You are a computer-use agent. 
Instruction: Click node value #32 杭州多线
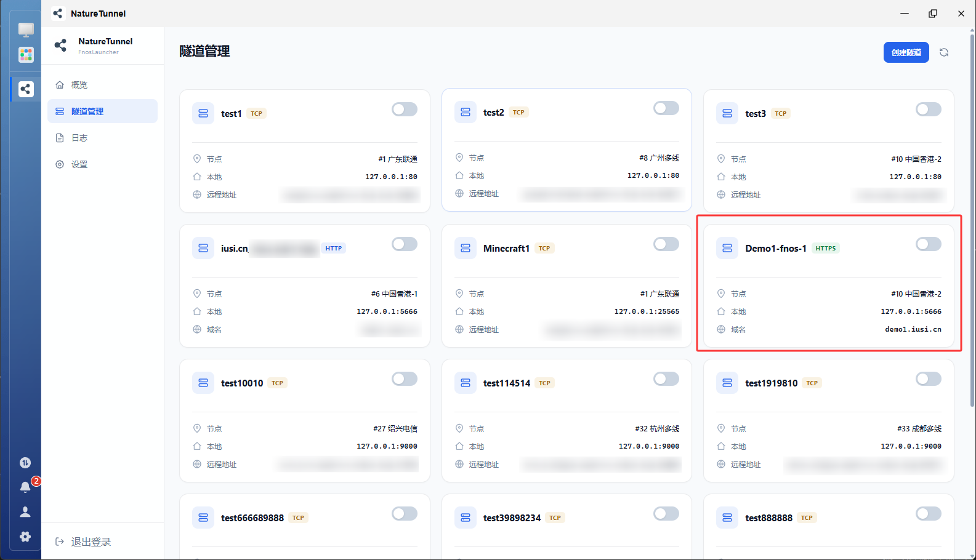658,428
